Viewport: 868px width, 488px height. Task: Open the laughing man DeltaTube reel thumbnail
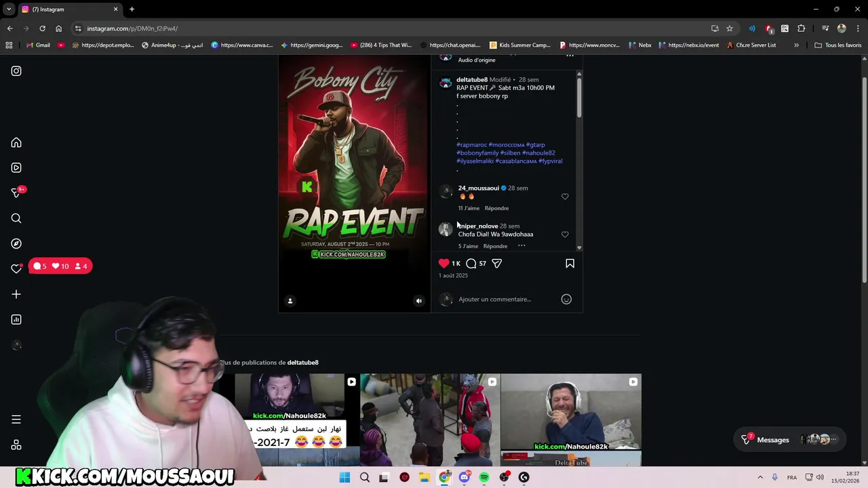[x=571, y=420]
